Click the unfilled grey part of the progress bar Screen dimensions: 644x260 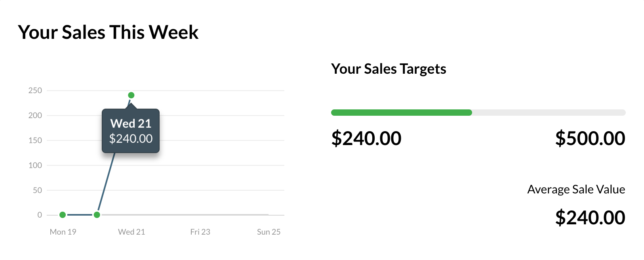click(549, 113)
